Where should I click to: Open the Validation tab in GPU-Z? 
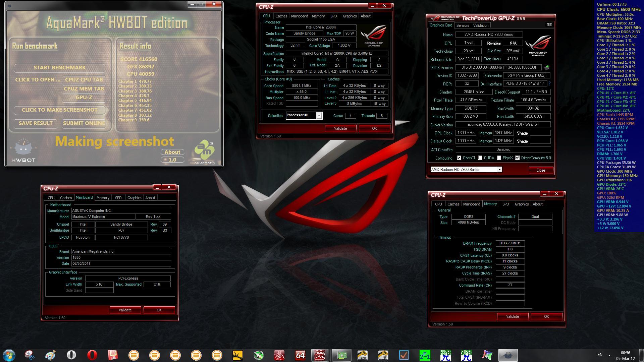point(481,25)
